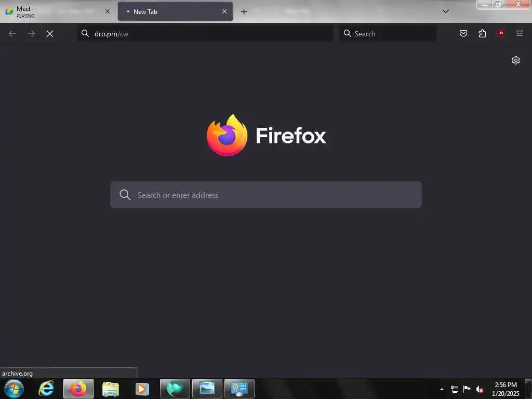
Task: Open the Windows Start menu
Action: click(x=14, y=389)
